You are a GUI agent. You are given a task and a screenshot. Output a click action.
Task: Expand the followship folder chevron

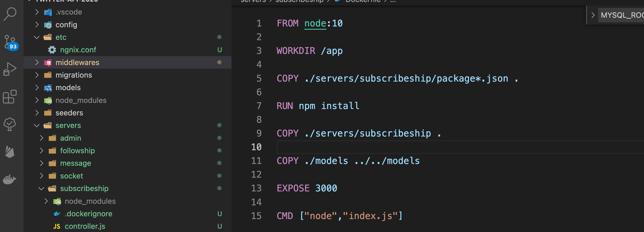[42, 150]
